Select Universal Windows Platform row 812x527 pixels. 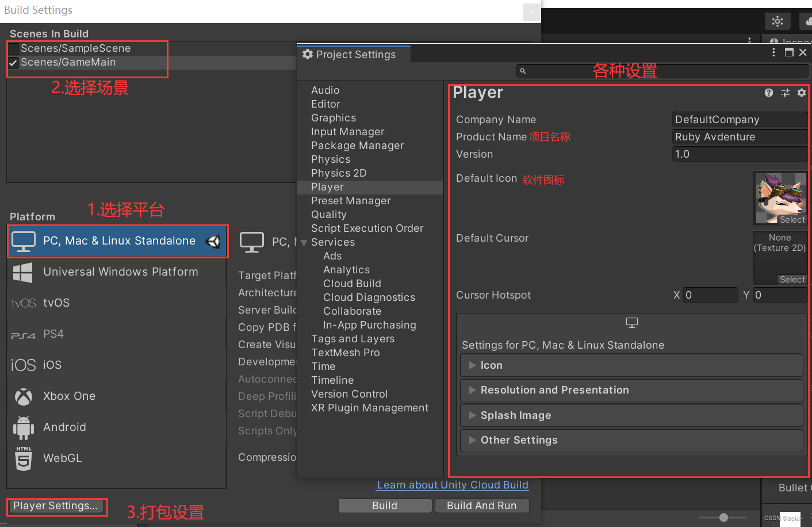tap(117, 272)
